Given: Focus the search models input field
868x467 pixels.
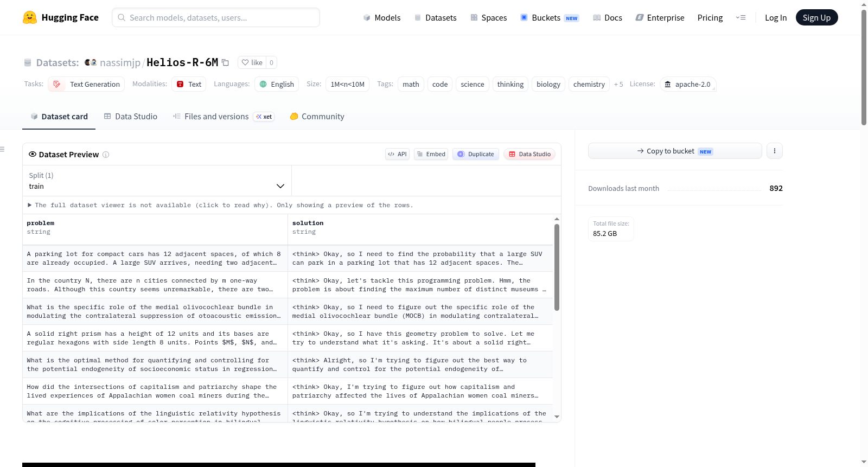Looking at the screenshot, I should tap(216, 17).
